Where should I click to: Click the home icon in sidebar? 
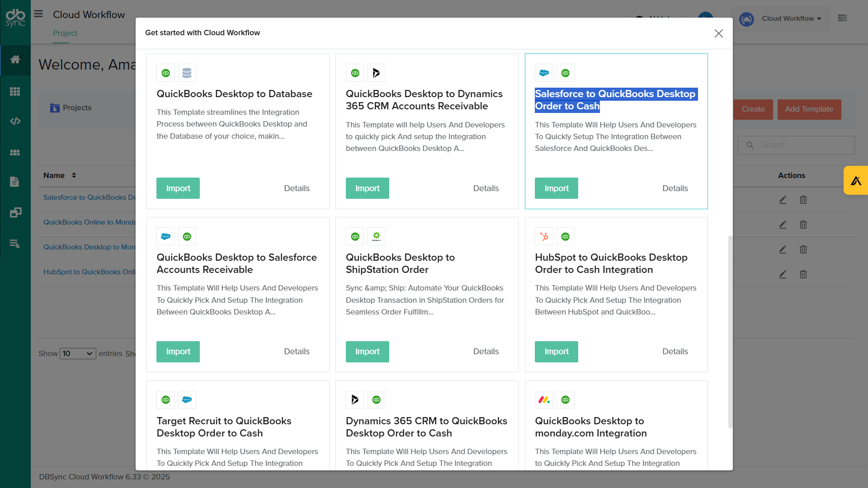(x=15, y=60)
